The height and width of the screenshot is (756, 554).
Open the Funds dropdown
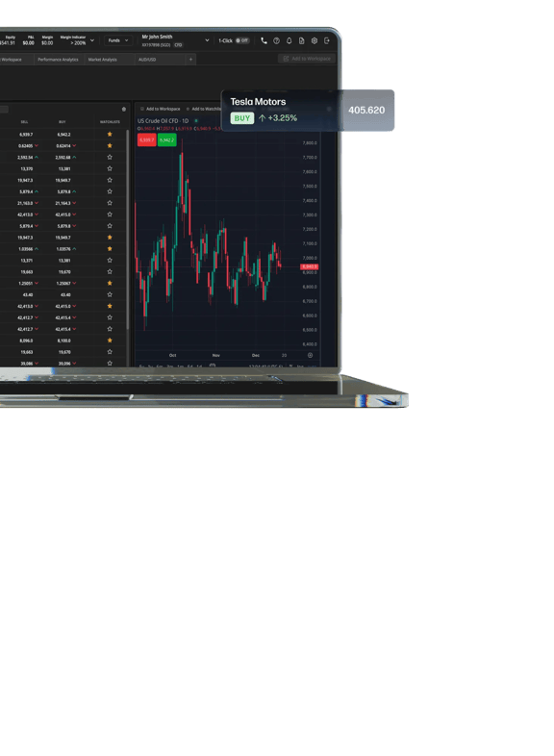118,41
